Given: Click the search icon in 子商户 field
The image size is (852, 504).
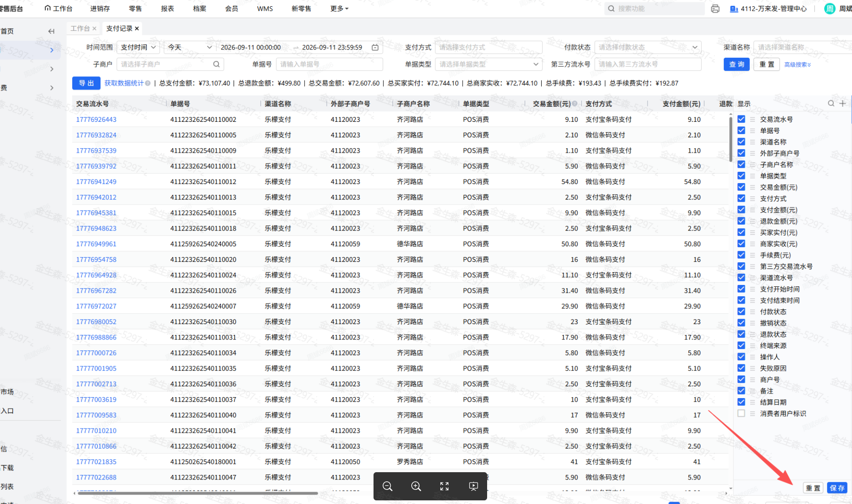Looking at the screenshot, I should point(216,64).
